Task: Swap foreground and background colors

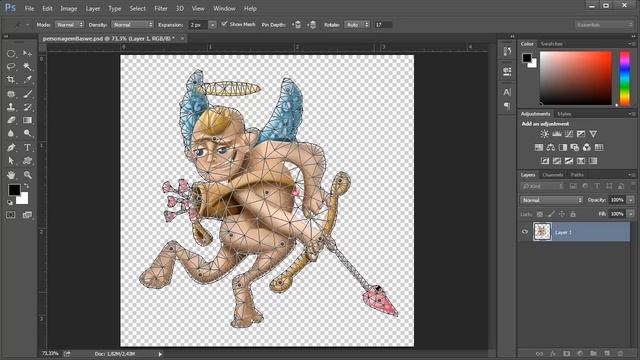Action: click(27, 186)
